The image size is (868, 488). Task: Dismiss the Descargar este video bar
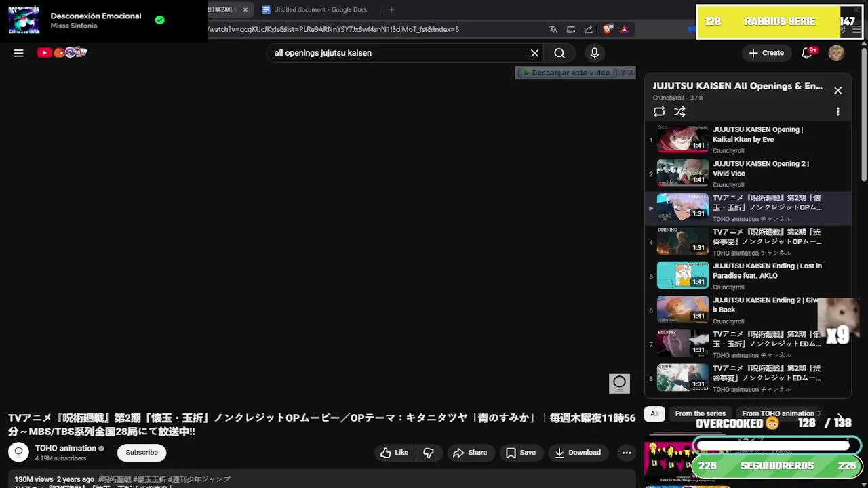tap(631, 73)
